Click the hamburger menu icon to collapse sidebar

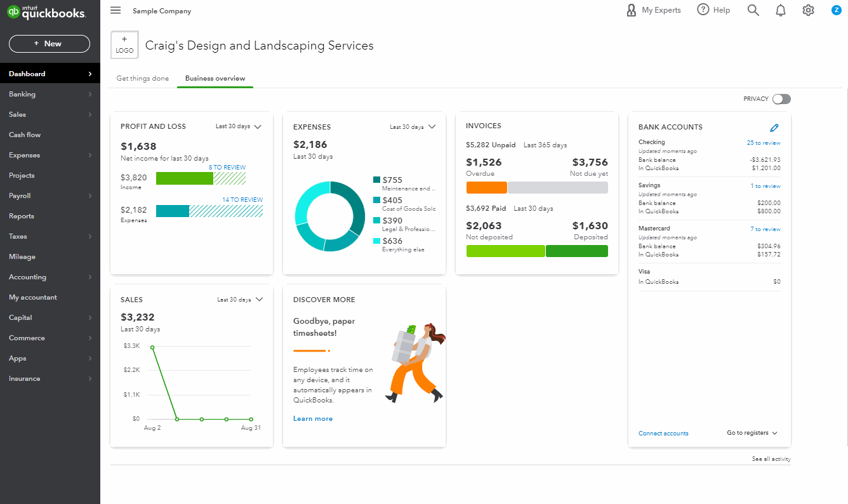coord(116,10)
